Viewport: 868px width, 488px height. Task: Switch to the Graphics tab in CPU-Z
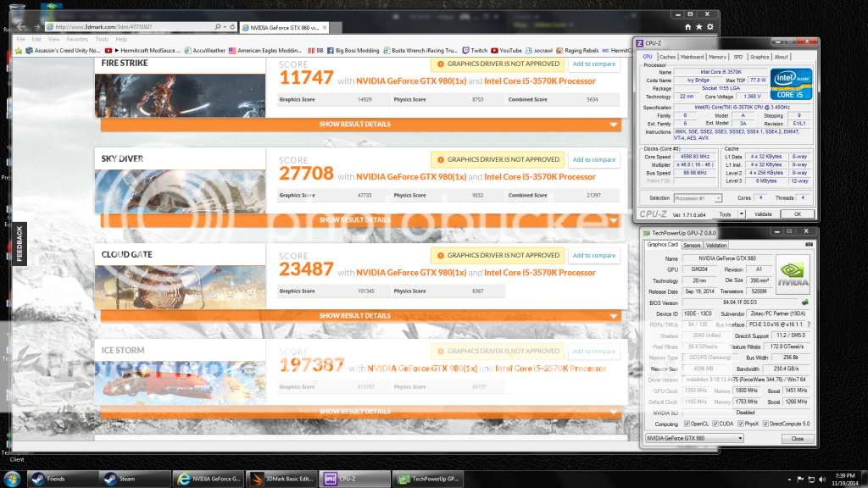(759, 57)
